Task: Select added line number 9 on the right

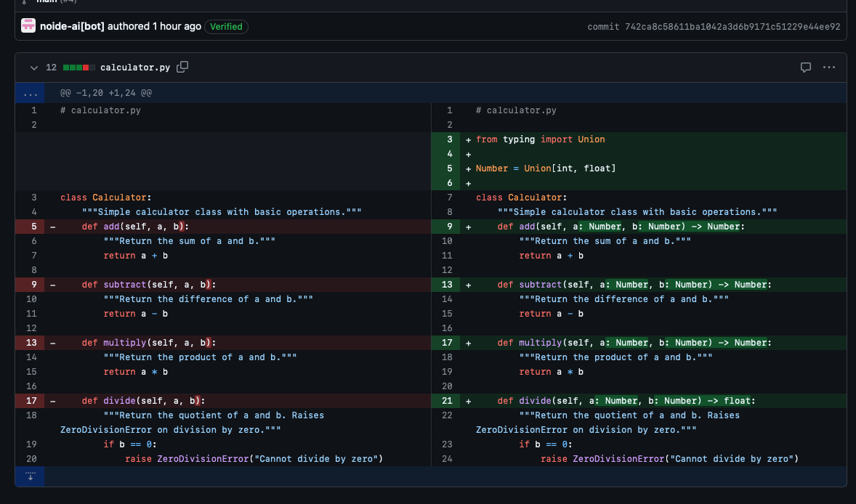Action: coord(445,227)
